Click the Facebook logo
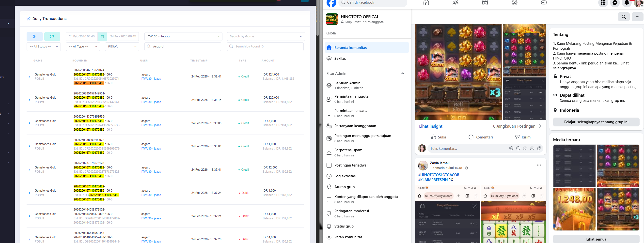 click(331, 3)
